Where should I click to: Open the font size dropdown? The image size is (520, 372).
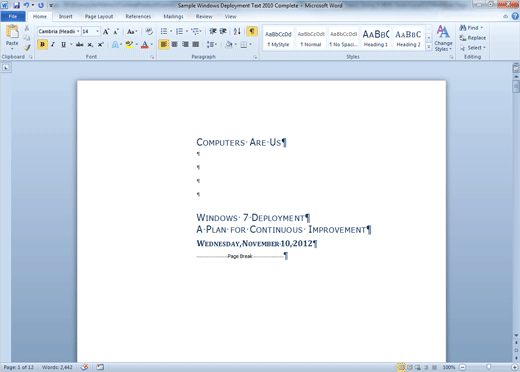click(x=97, y=31)
